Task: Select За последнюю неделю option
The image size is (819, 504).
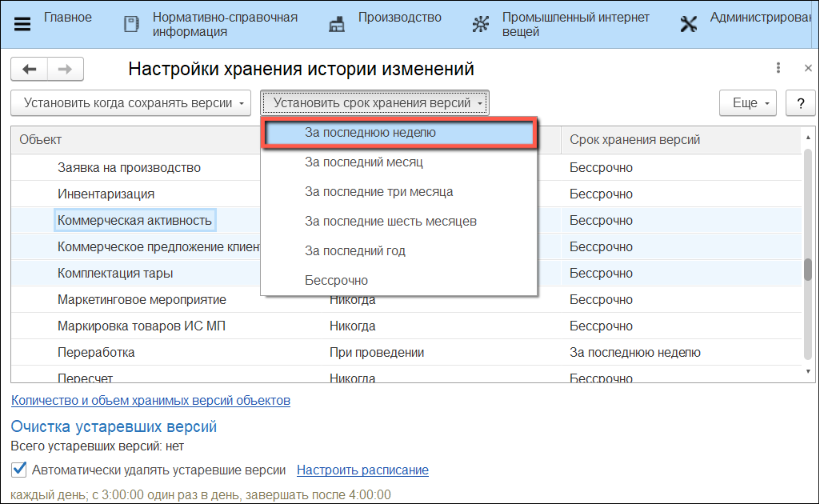Action: (x=370, y=132)
